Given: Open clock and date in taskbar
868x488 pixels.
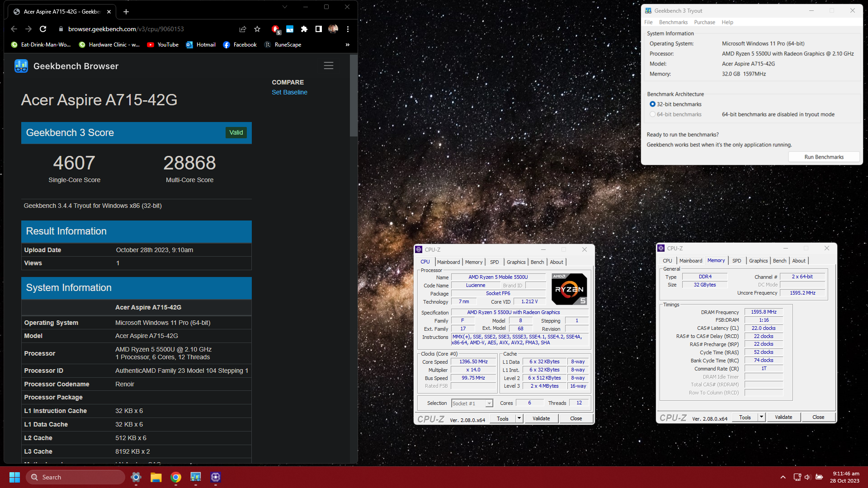Looking at the screenshot, I should (844, 477).
